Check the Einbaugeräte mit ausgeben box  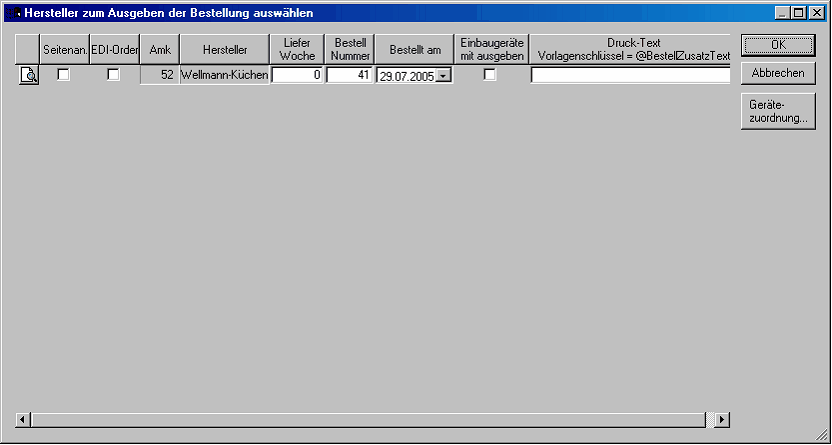[x=490, y=75]
